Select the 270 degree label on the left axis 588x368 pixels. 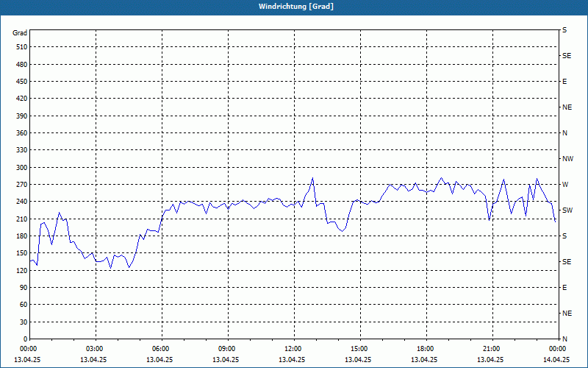[x=21, y=185]
